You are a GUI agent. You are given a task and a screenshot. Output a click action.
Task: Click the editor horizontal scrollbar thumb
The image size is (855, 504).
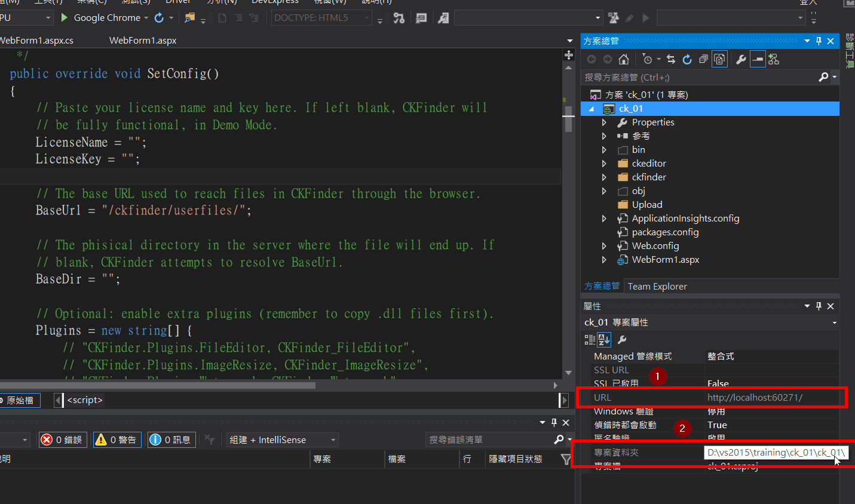[158, 386]
